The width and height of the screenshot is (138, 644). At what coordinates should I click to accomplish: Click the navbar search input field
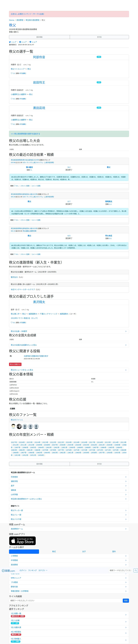[120, 570]
